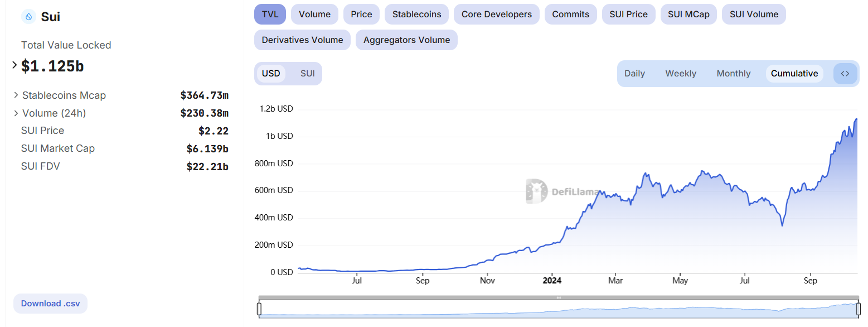Switch denomination to SUI
Screen dimensions: 868x327
pos(307,74)
